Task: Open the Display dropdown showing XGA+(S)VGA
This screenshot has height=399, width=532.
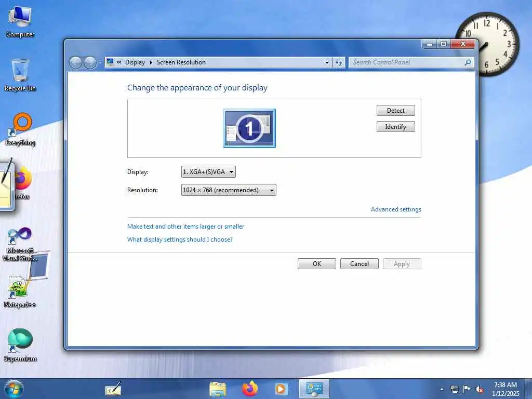Action: (x=208, y=171)
